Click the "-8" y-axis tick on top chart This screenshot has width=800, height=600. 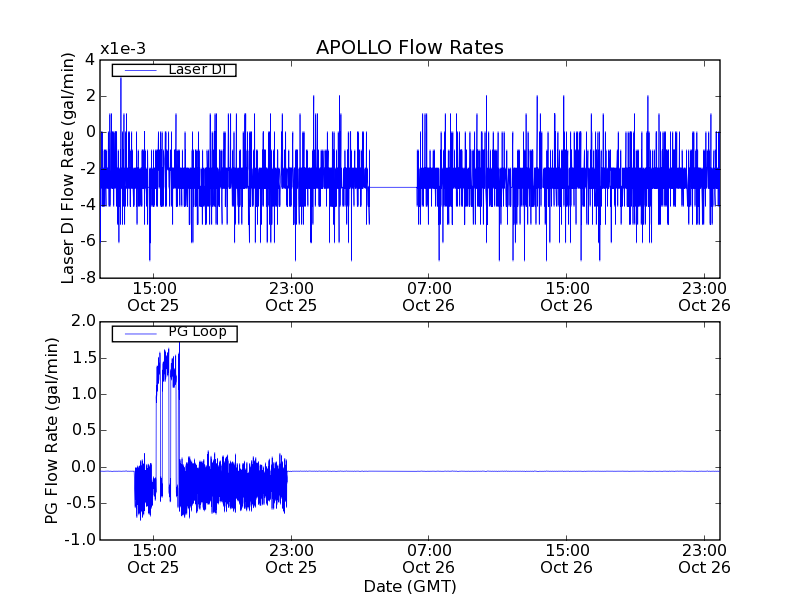tap(88, 277)
